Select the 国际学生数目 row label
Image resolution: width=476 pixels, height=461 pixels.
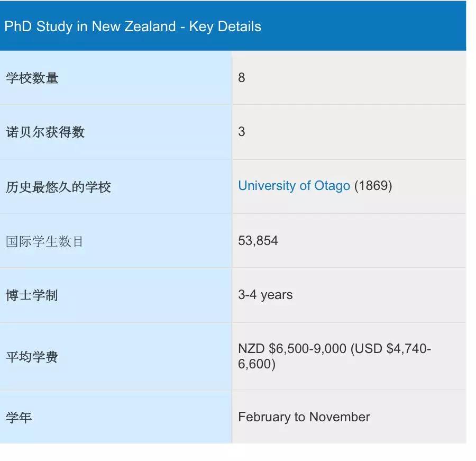pyautogui.click(x=44, y=241)
